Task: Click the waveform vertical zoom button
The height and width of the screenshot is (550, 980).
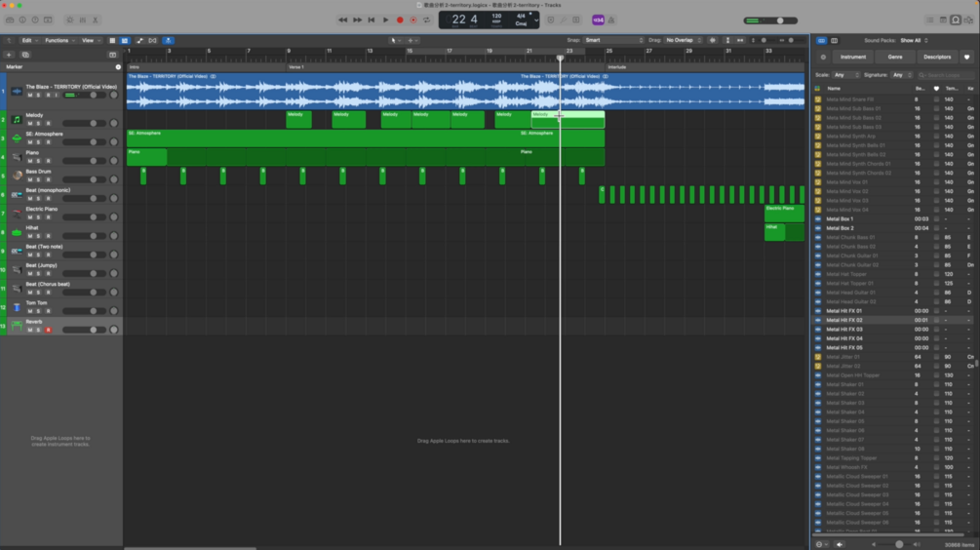Action: click(713, 41)
